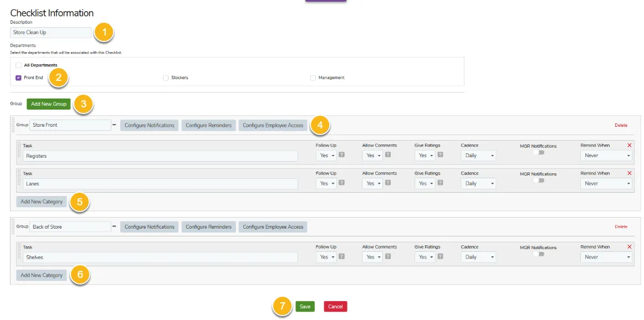Click the Allow Comments help icon for Registers
Viewport: 644px width, 320px height.
click(x=388, y=155)
